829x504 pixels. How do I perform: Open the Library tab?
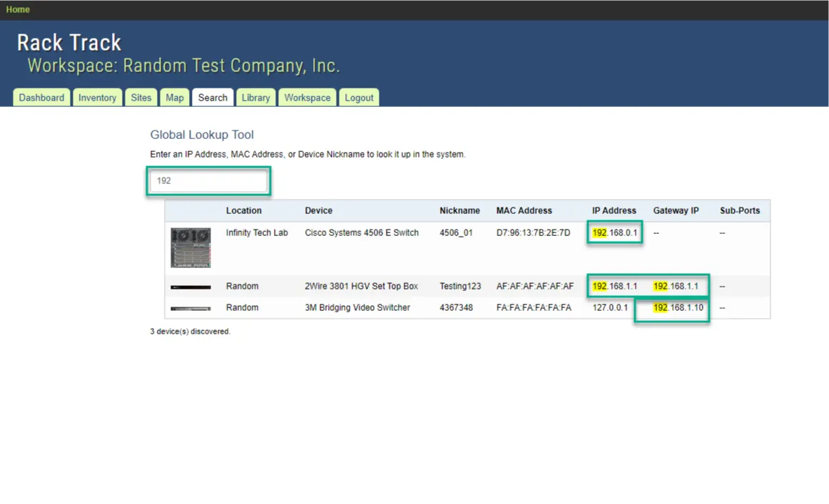[256, 97]
